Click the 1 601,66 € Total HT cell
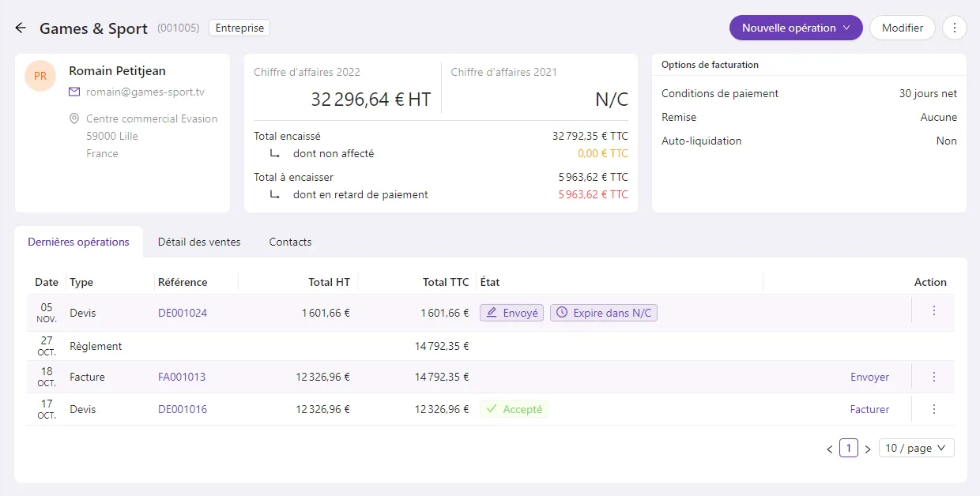Screen dimensions: 980x496 point(326,313)
